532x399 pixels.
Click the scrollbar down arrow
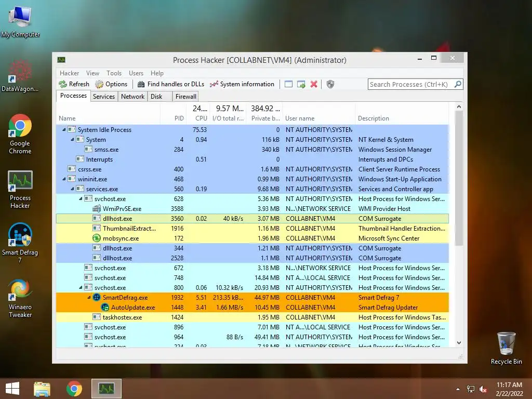pos(459,343)
